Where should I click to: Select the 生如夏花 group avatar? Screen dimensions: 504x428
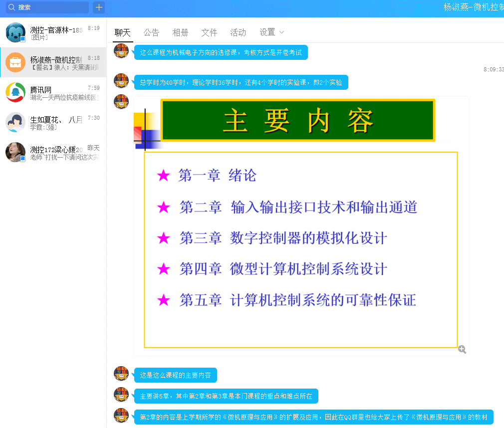pyautogui.click(x=15, y=122)
